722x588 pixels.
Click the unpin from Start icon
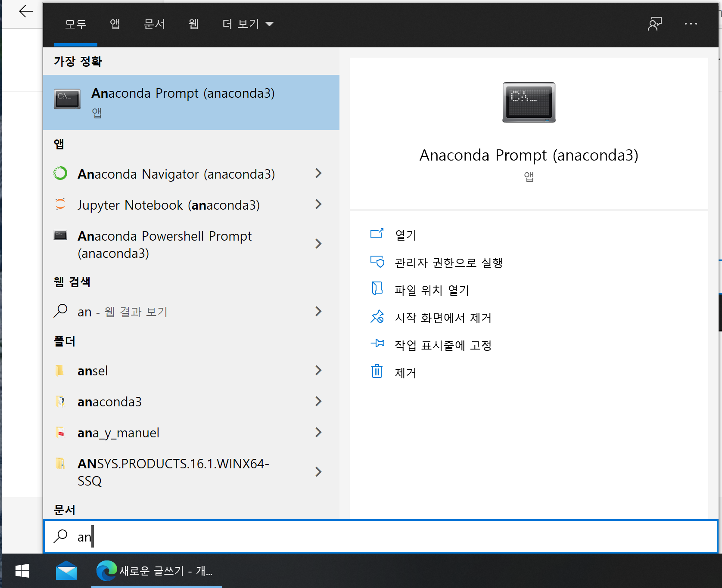tap(377, 316)
